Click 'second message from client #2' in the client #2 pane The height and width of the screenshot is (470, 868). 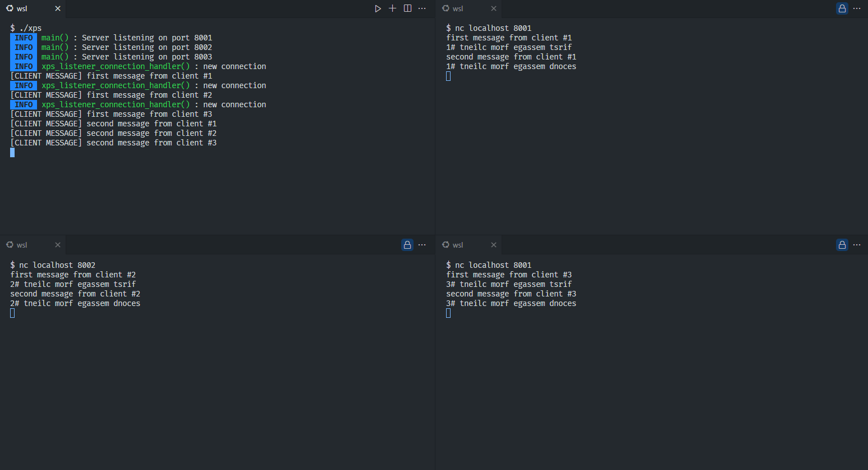[75, 294]
